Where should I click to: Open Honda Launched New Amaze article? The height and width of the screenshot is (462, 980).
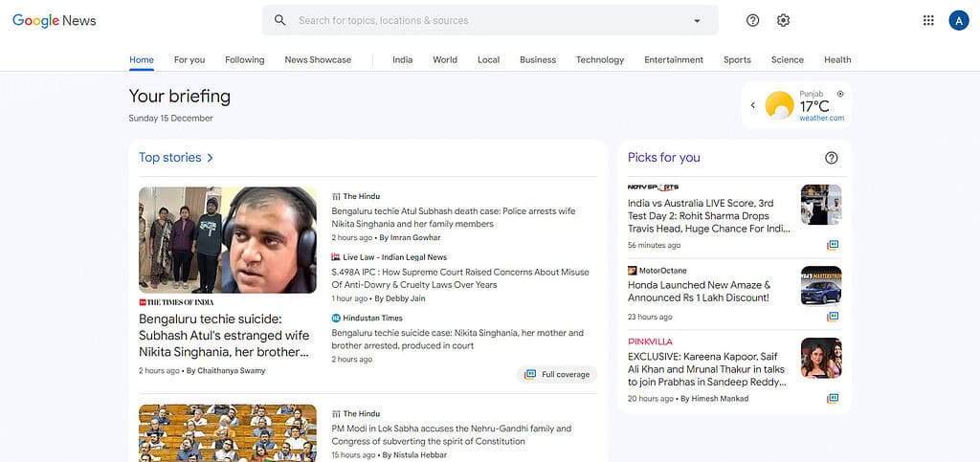pos(700,292)
